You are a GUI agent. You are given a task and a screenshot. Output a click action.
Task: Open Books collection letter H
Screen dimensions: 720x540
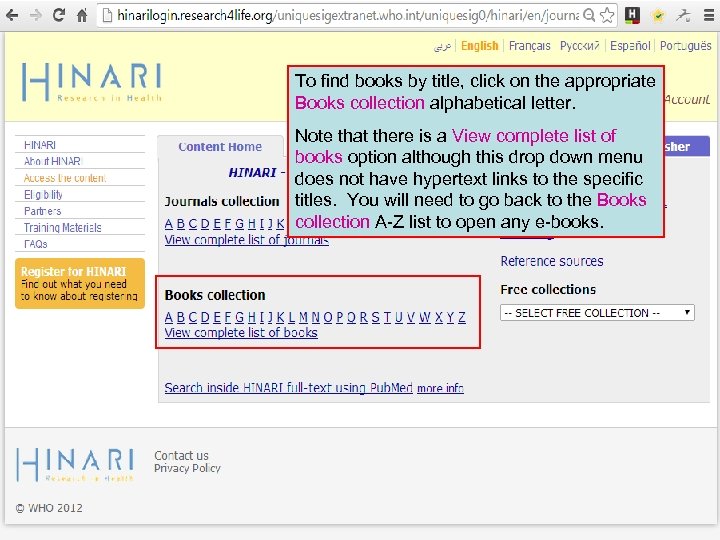pos(252,317)
